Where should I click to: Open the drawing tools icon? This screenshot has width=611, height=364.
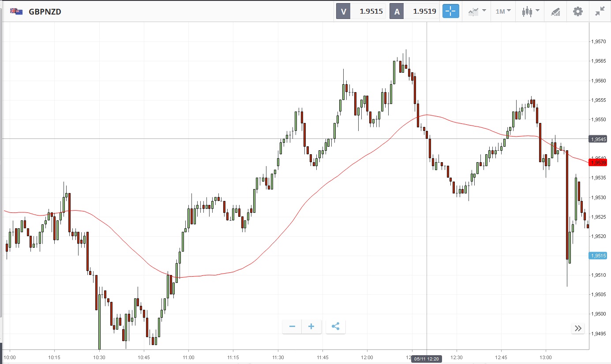(x=555, y=12)
